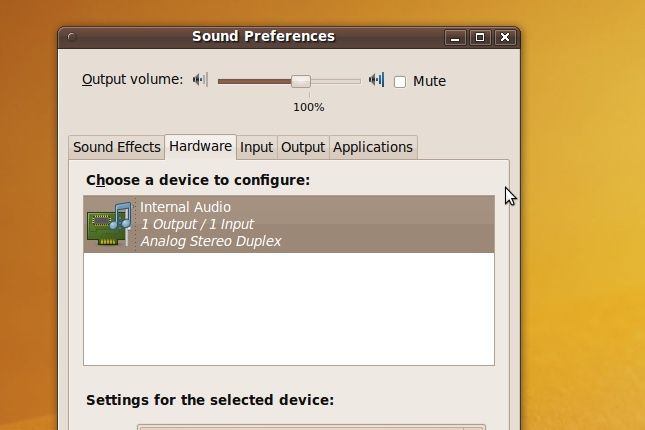Click the Sound Preferences title bar
Screen dimensions: 645x430
(263, 37)
